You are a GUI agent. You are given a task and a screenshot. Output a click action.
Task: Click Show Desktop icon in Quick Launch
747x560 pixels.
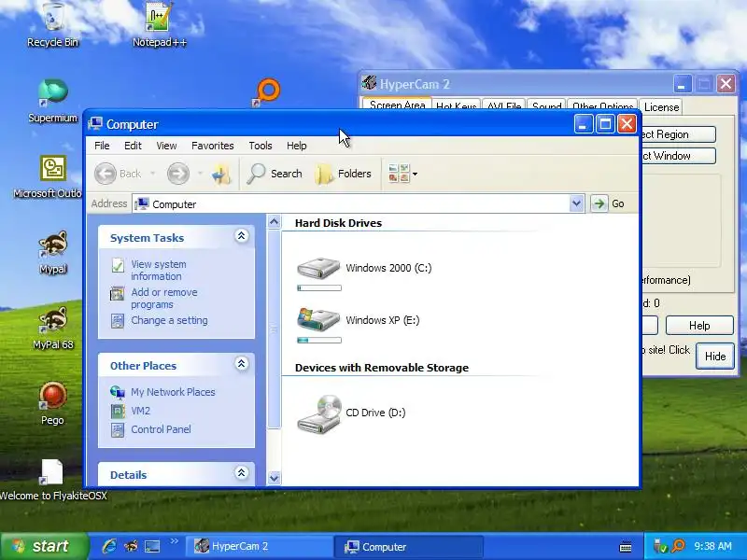tap(152, 546)
